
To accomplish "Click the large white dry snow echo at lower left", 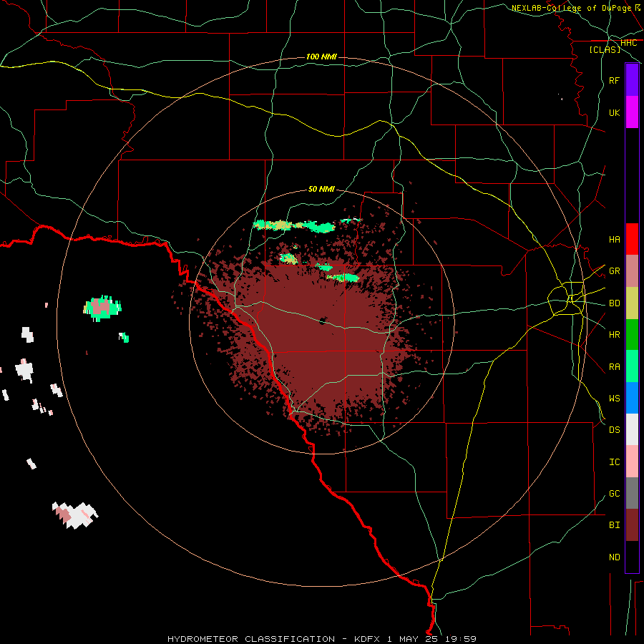I will point(75,514).
